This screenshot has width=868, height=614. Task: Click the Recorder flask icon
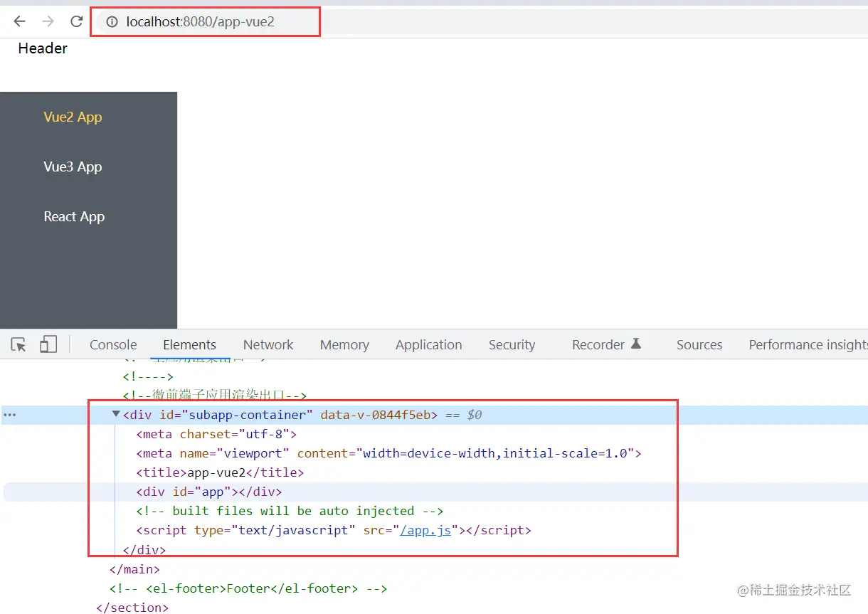pyautogui.click(x=636, y=344)
